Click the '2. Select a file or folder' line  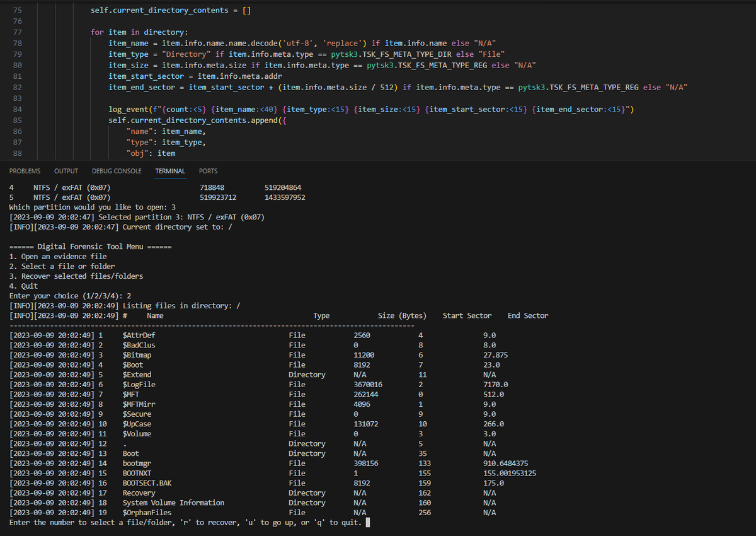[62, 266]
